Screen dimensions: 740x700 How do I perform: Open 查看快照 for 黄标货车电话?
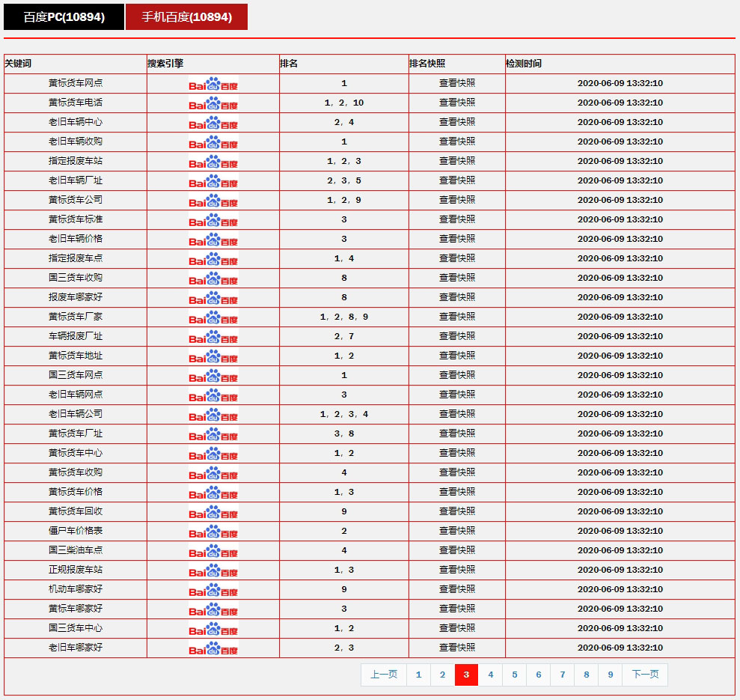point(456,103)
